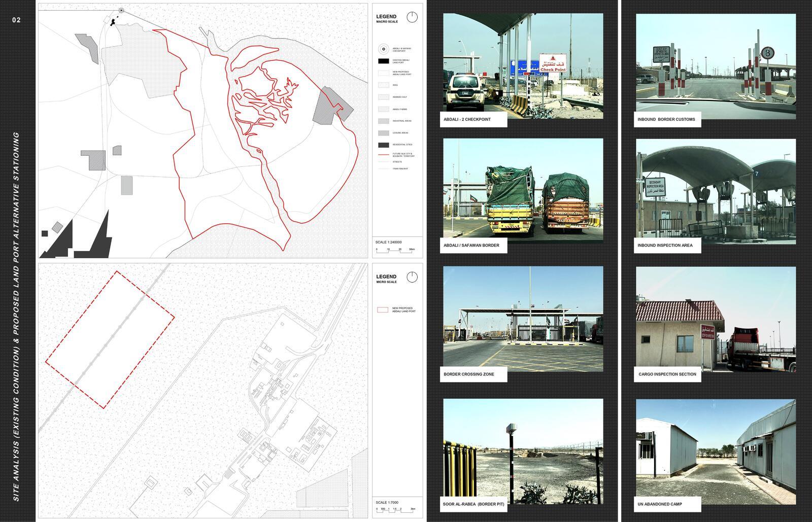812x522 pixels.
Task: Click the dark Residential Cities legend swatch
Action: click(383, 145)
